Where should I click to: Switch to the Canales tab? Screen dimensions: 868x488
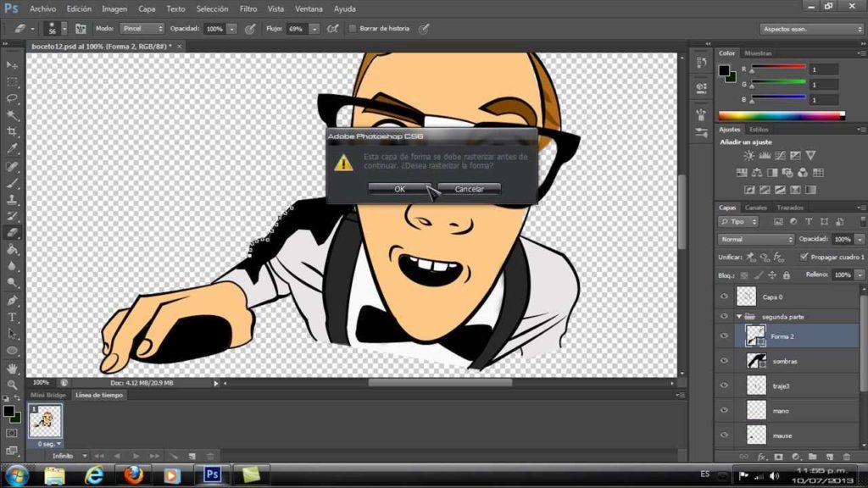click(756, 208)
